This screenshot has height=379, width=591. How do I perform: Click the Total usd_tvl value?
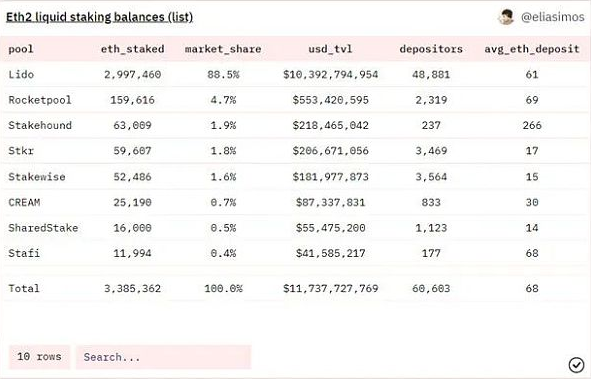(331, 288)
